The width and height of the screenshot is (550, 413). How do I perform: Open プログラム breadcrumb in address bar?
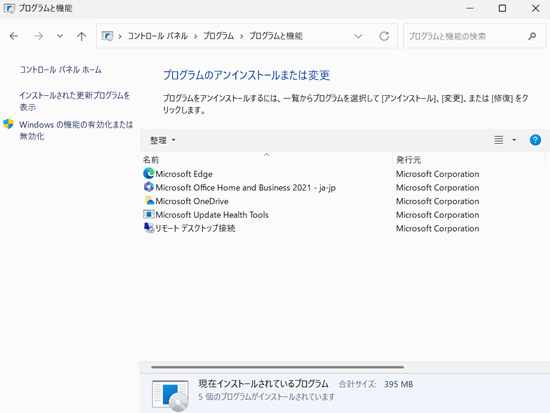[219, 36]
